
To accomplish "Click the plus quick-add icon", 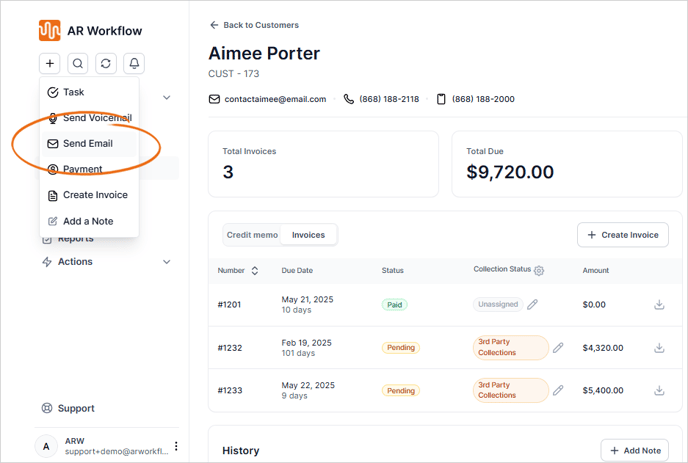I will pyautogui.click(x=50, y=63).
